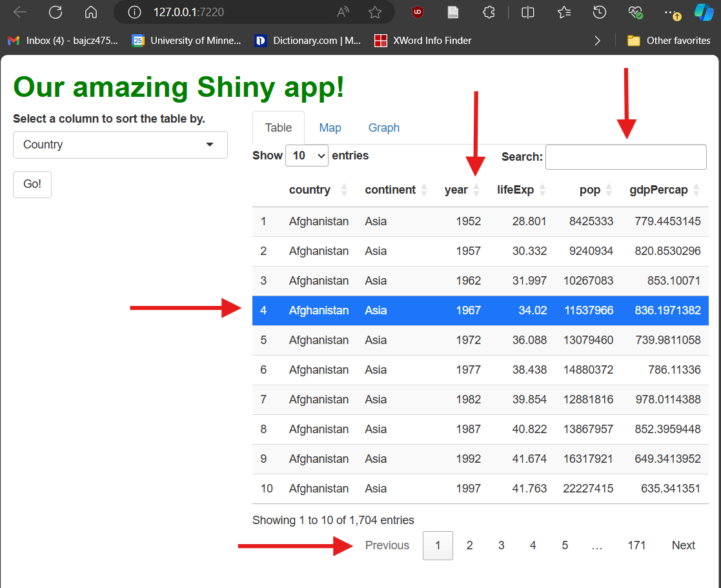Switch to the Map tab
721x588 pixels.
(330, 128)
